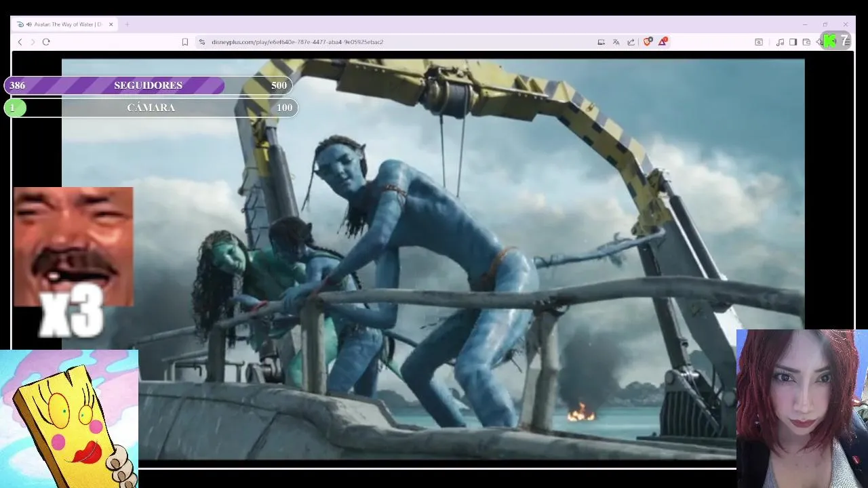Image resolution: width=868 pixels, height=488 pixels.
Task: Maximize the browser window
Action: (825, 24)
